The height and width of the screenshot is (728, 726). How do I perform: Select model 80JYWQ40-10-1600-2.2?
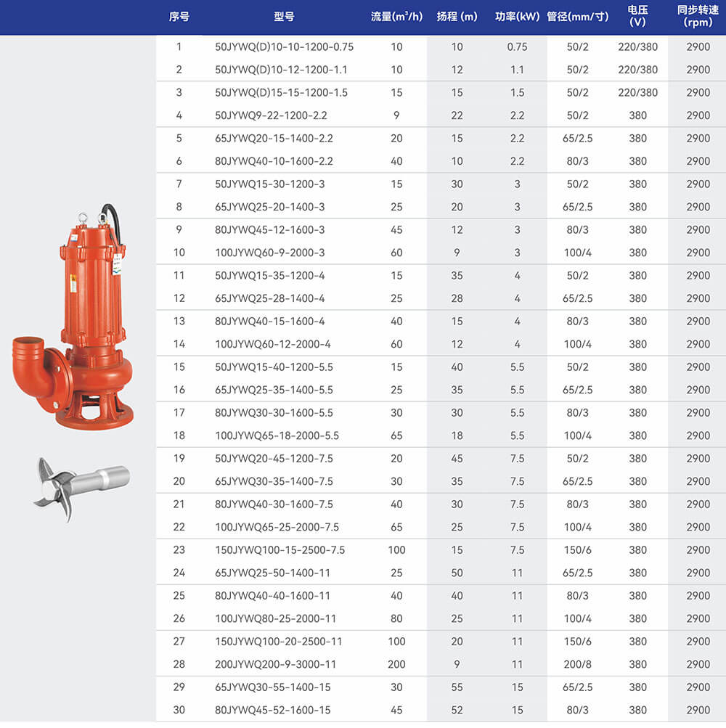[x=274, y=161]
